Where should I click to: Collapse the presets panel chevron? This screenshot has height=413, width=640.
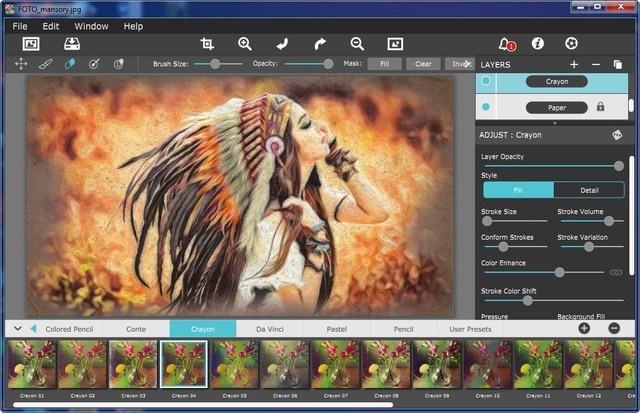17,328
